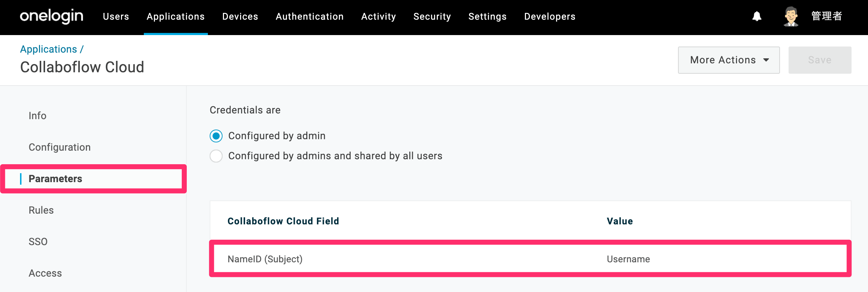This screenshot has height=292, width=868.
Task: Open the Devices menu
Action: (240, 16)
